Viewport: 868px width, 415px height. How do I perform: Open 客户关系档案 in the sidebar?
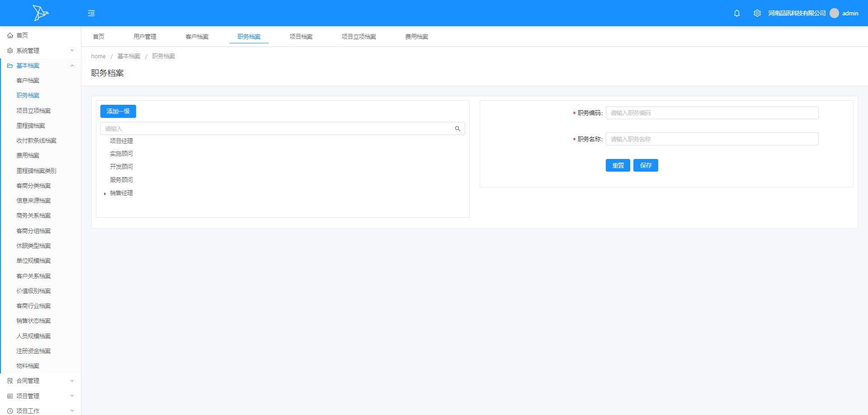tap(34, 276)
